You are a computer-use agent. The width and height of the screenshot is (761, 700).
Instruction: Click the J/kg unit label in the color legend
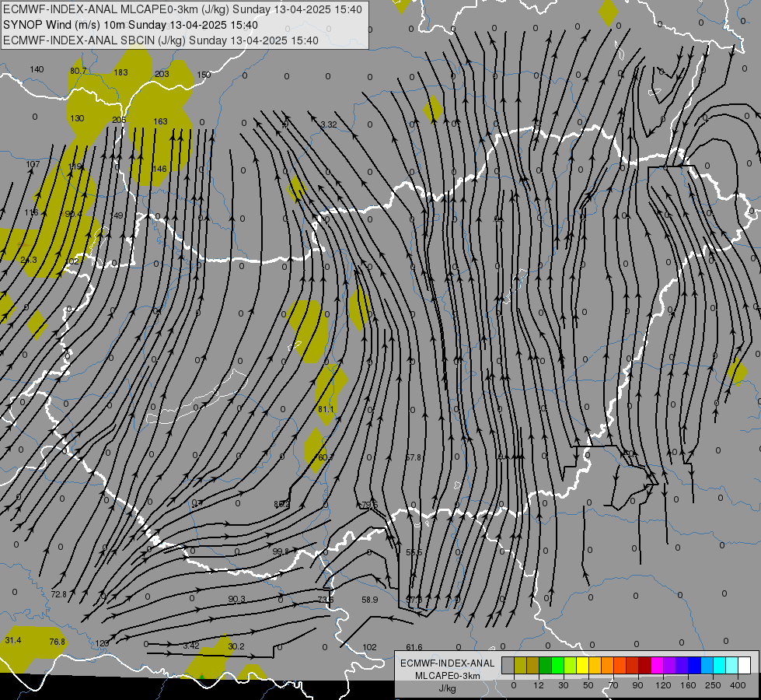coord(447,688)
